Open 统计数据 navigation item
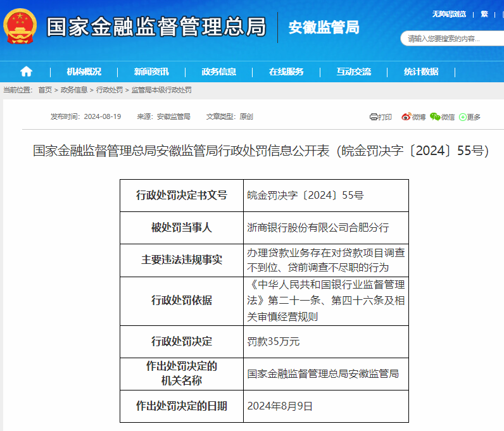 (421, 72)
